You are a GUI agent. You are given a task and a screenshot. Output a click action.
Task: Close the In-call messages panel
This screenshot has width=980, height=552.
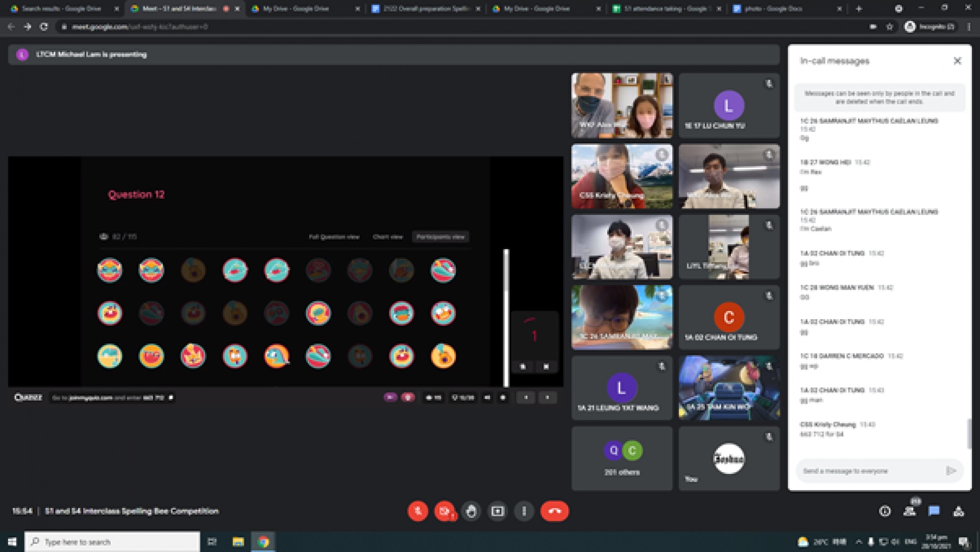click(x=957, y=61)
